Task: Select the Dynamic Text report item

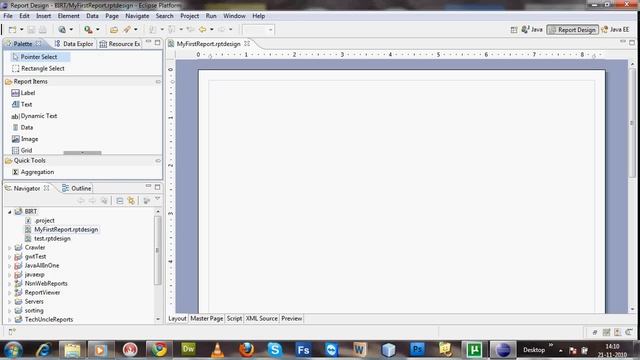Action: coord(34,116)
